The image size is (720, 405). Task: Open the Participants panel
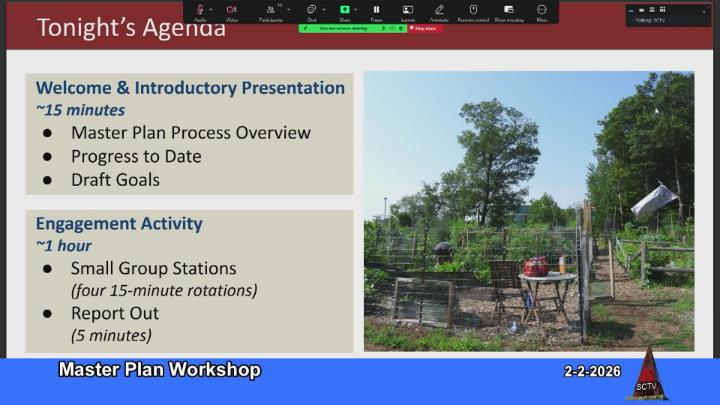click(270, 10)
